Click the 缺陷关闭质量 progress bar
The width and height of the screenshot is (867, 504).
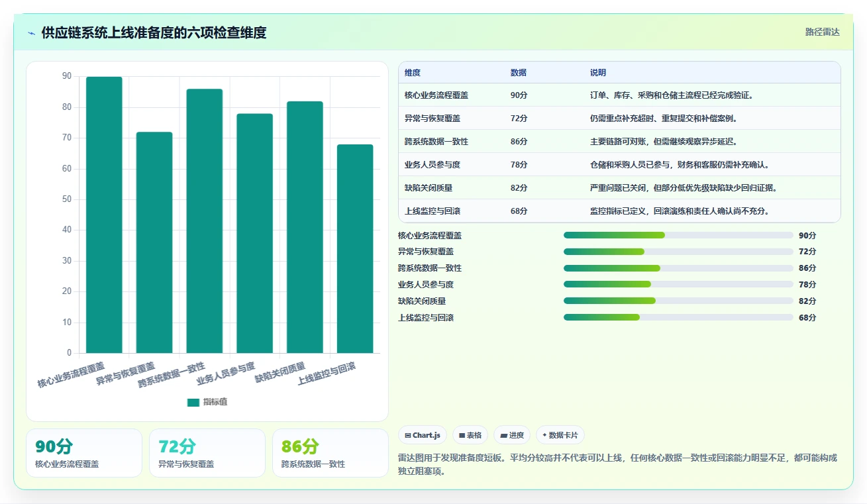[678, 301]
